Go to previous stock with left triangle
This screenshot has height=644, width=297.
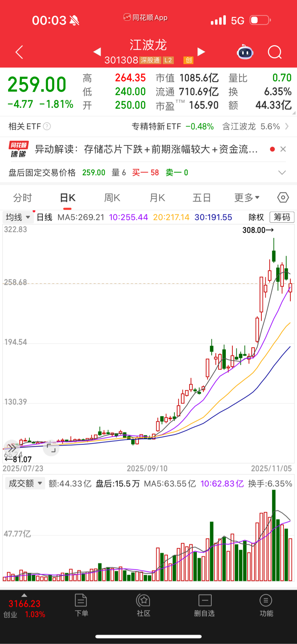tap(97, 51)
